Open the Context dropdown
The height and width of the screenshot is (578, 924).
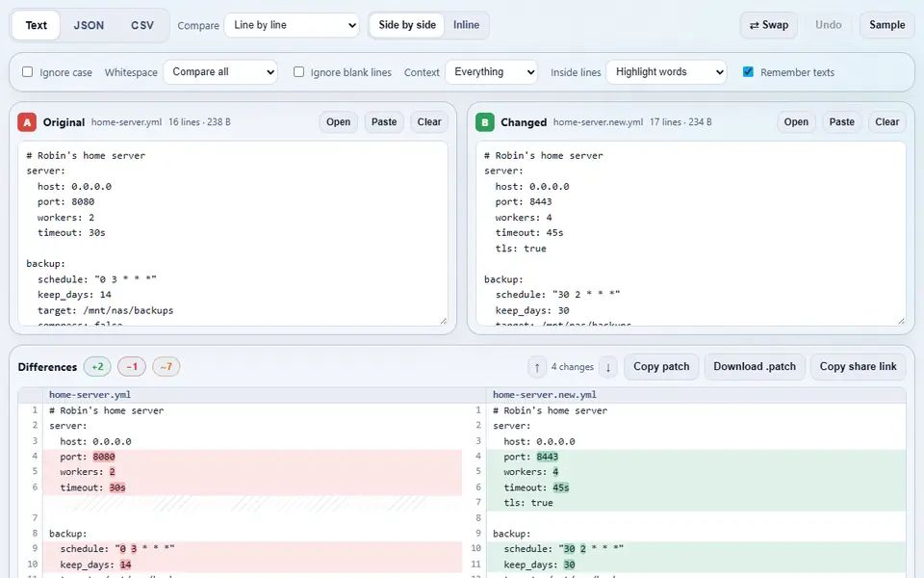[x=491, y=72]
